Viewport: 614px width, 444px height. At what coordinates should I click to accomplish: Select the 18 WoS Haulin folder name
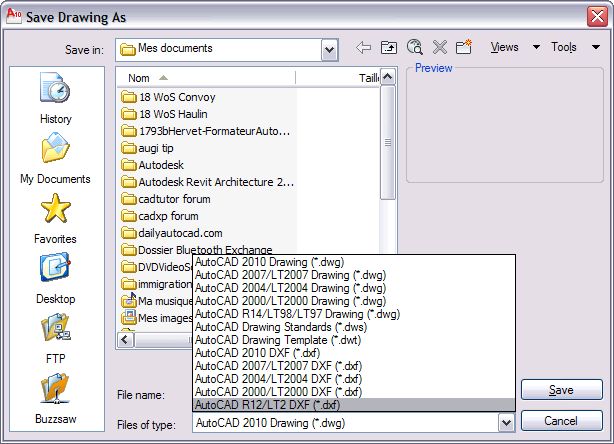click(x=173, y=114)
